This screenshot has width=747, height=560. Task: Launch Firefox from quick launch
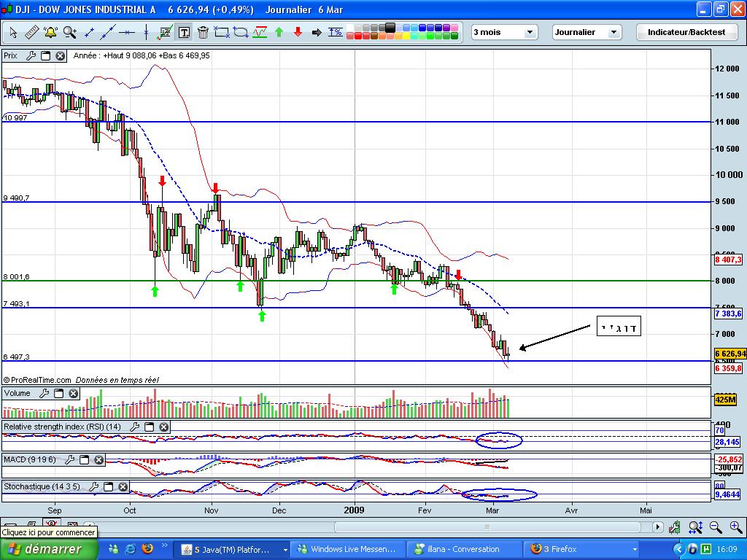(x=147, y=549)
